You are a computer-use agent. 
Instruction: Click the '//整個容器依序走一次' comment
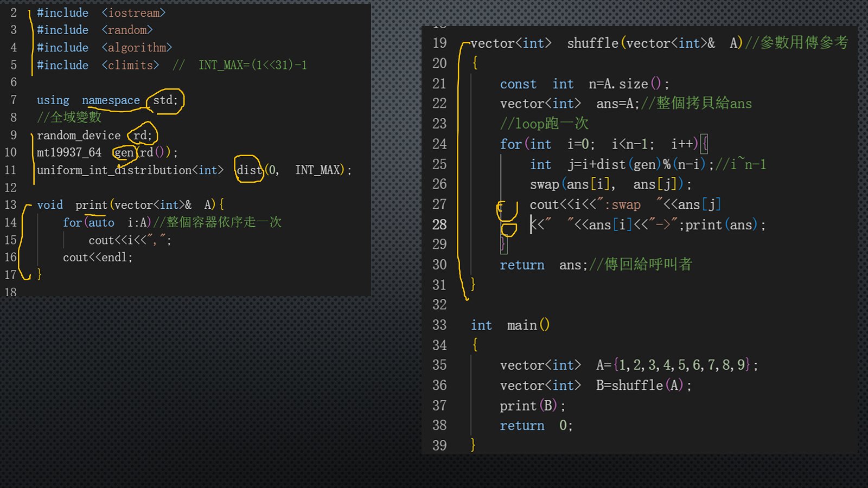217,222
